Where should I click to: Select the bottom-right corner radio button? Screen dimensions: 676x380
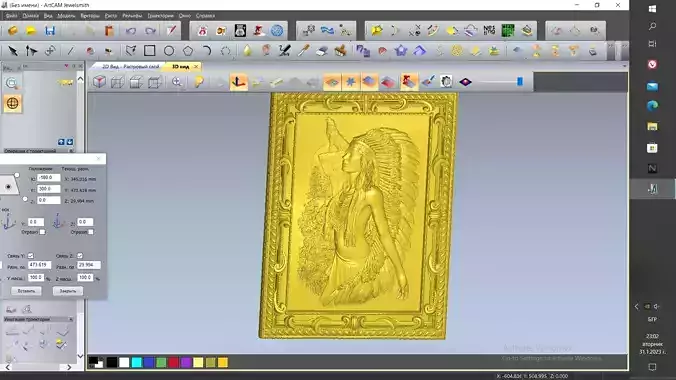tap(25, 199)
